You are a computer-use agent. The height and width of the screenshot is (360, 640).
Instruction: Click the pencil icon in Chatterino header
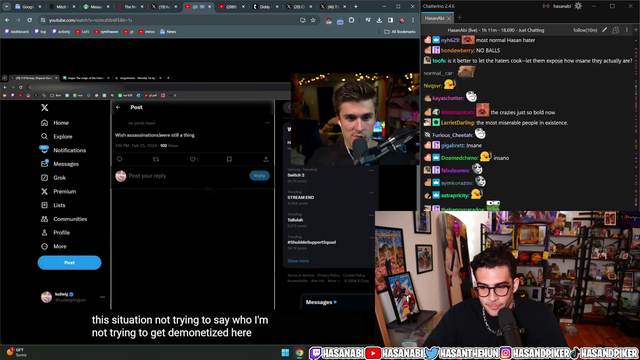(604, 30)
